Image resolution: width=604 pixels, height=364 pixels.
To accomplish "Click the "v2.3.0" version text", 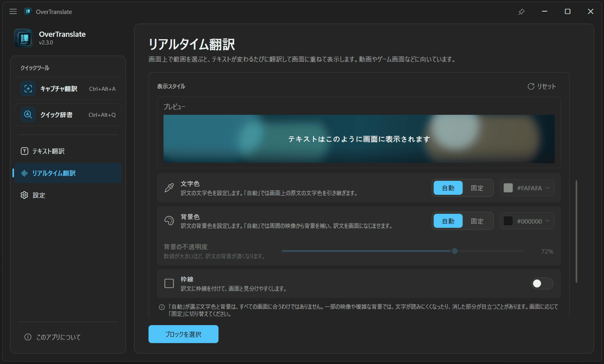I will [x=46, y=43].
